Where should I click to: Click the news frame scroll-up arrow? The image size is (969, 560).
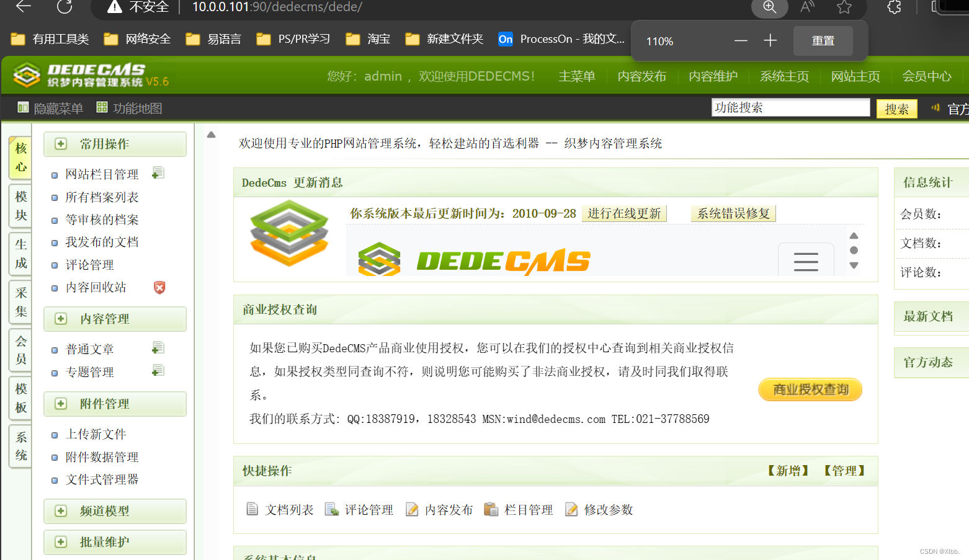(854, 236)
